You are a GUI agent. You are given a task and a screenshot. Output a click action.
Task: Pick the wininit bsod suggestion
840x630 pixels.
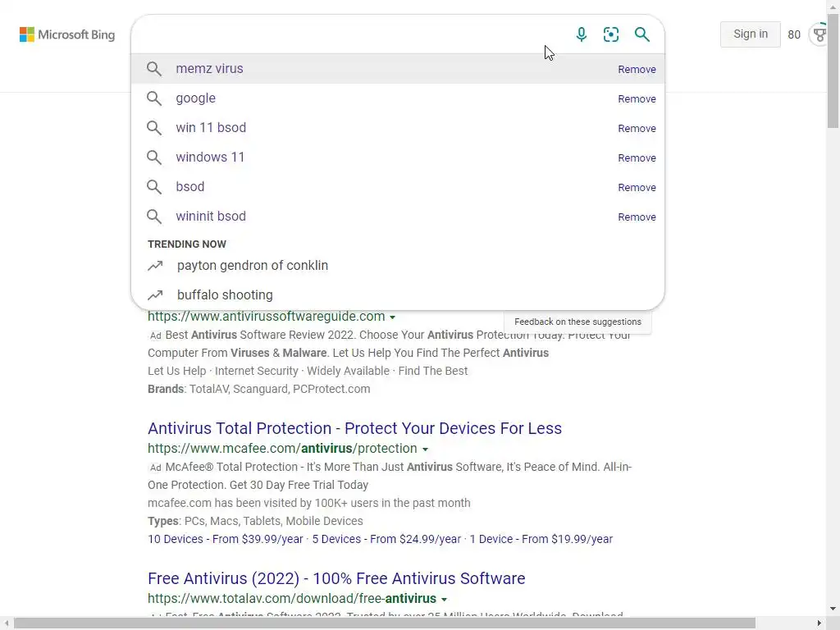pos(398,216)
